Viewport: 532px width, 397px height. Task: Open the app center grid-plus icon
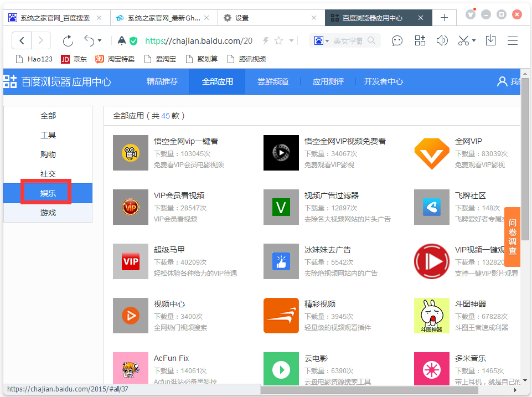420,41
